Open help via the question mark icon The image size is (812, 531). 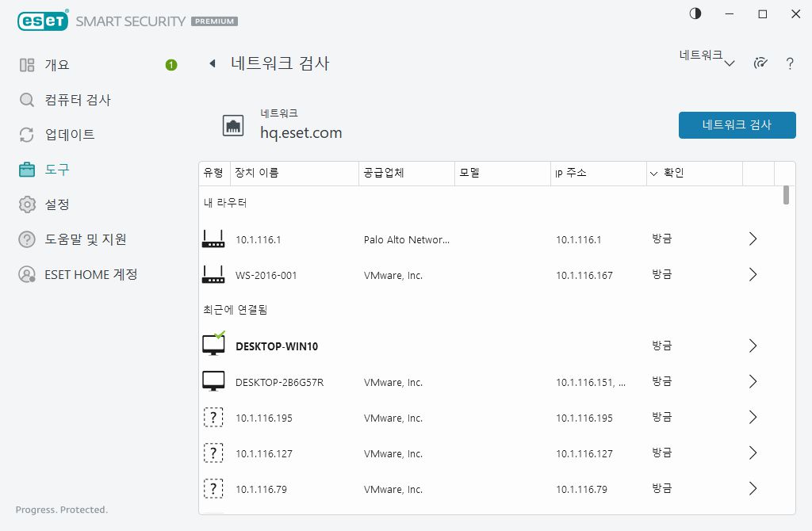[790, 64]
